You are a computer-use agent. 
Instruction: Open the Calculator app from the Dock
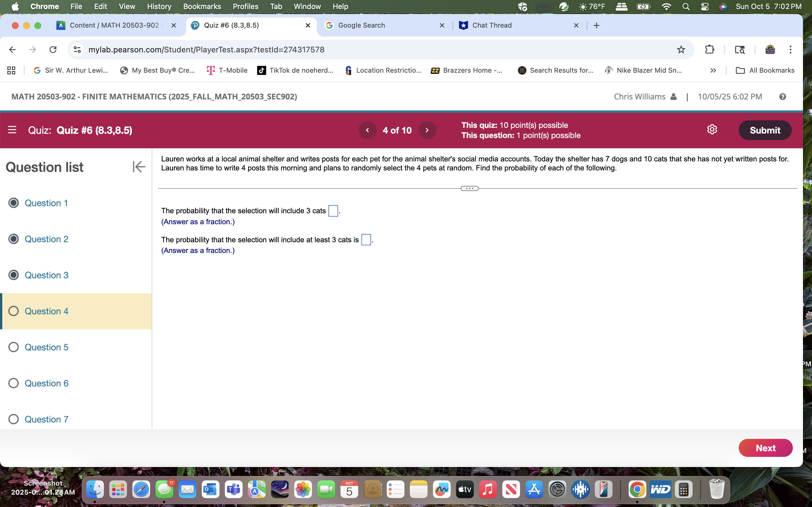point(684,489)
